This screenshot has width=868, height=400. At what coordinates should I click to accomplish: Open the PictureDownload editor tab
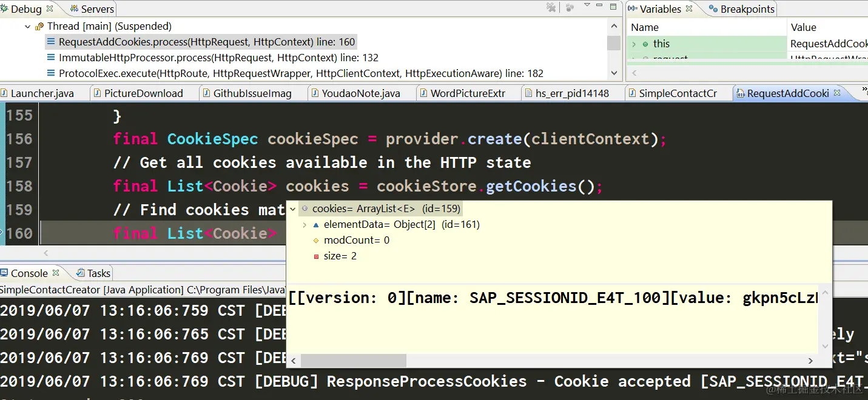click(144, 93)
